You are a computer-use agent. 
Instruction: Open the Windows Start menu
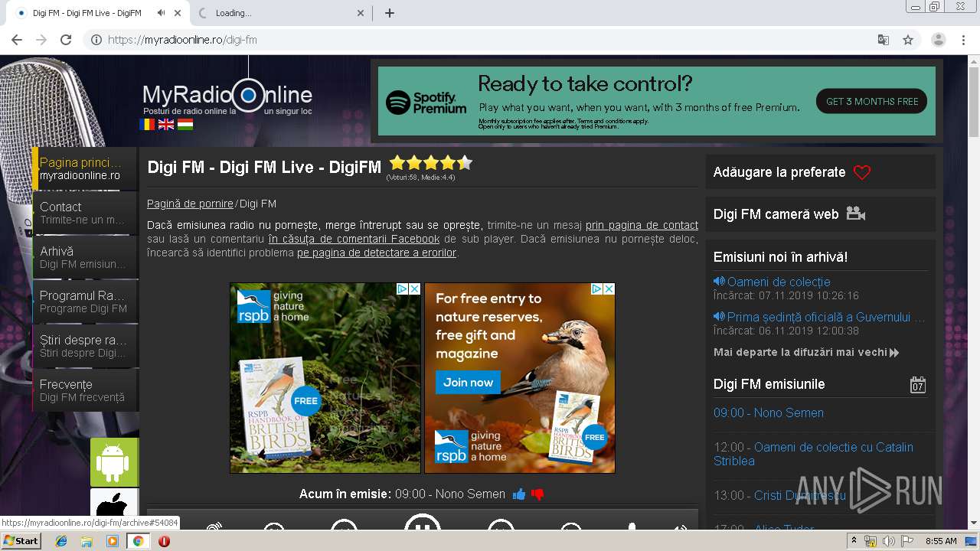pos(21,541)
